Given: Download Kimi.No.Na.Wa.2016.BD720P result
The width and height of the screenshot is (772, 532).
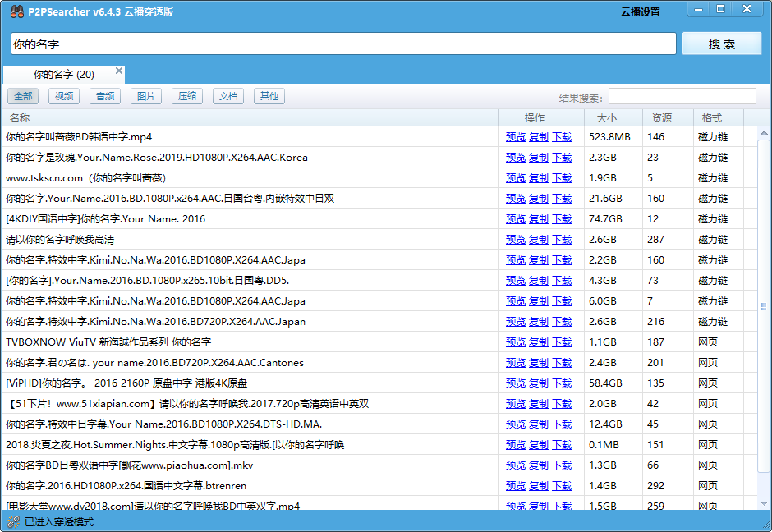Looking at the screenshot, I should click(562, 321).
